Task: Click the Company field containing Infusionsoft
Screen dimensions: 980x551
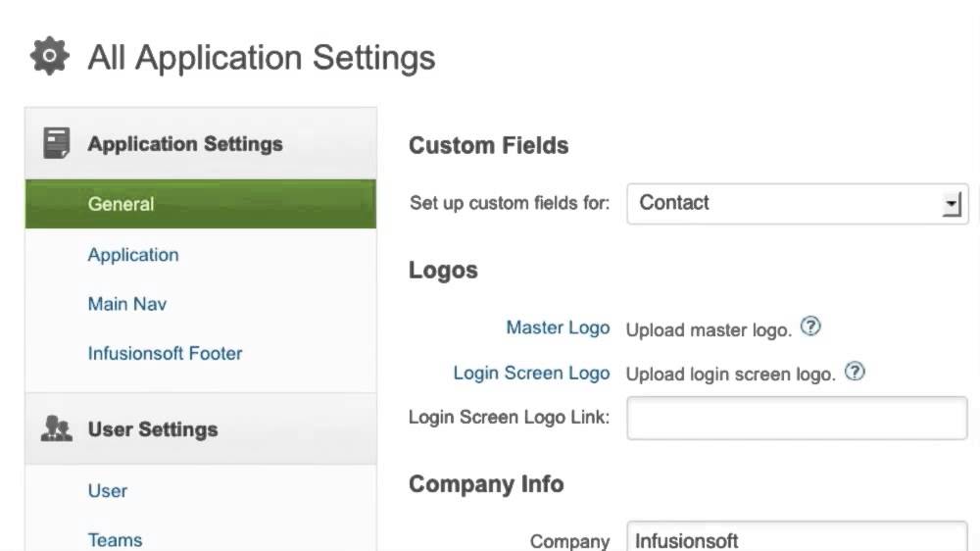Action: coord(798,536)
